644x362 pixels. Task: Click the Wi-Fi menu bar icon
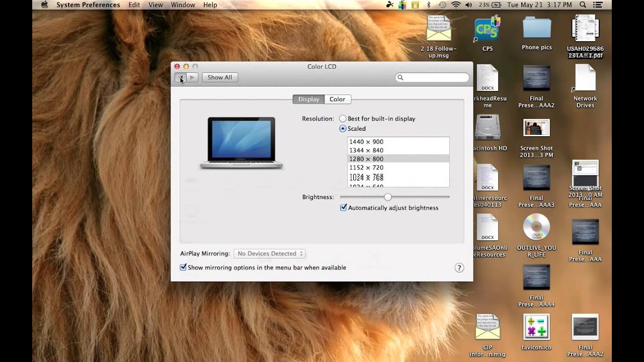tap(456, 5)
